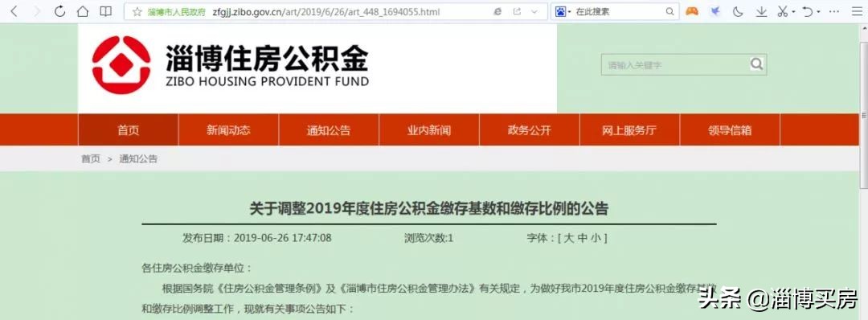Expand the undo closed tab dropdown arrow

(819, 12)
